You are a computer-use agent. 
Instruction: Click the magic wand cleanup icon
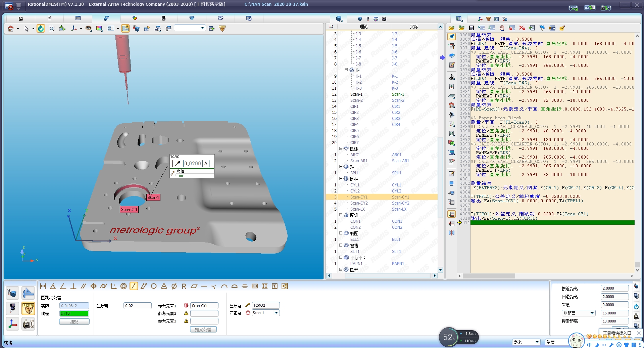click(x=562, y=28)
